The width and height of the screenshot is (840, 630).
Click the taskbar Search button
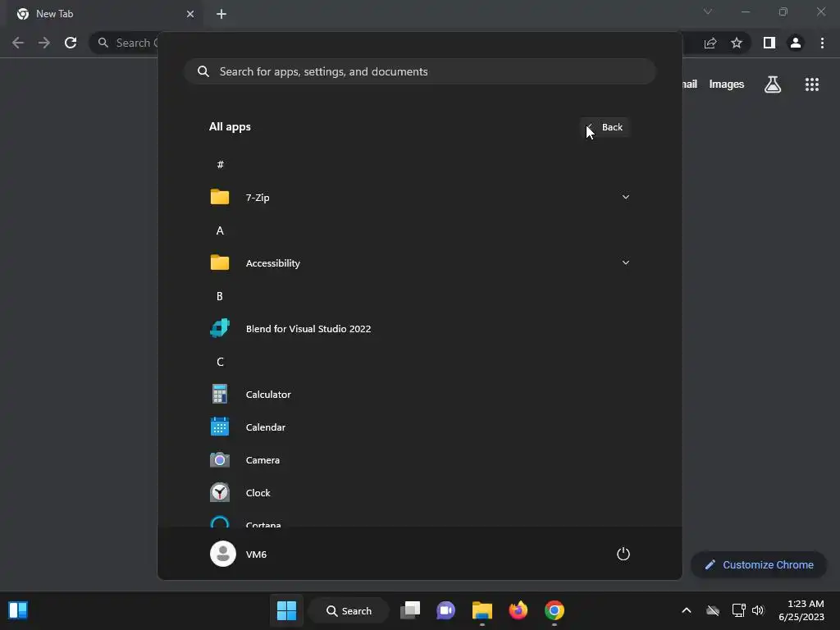(x=349, y=610)
